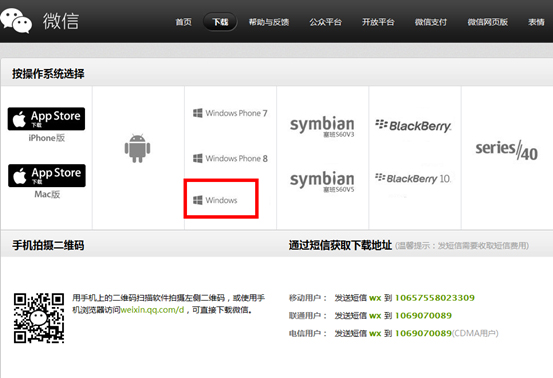The height and width of the screenshot is (378, 553).
Task: Open 微信网页版 in navigation bar
Action: (x=487, y=22)
